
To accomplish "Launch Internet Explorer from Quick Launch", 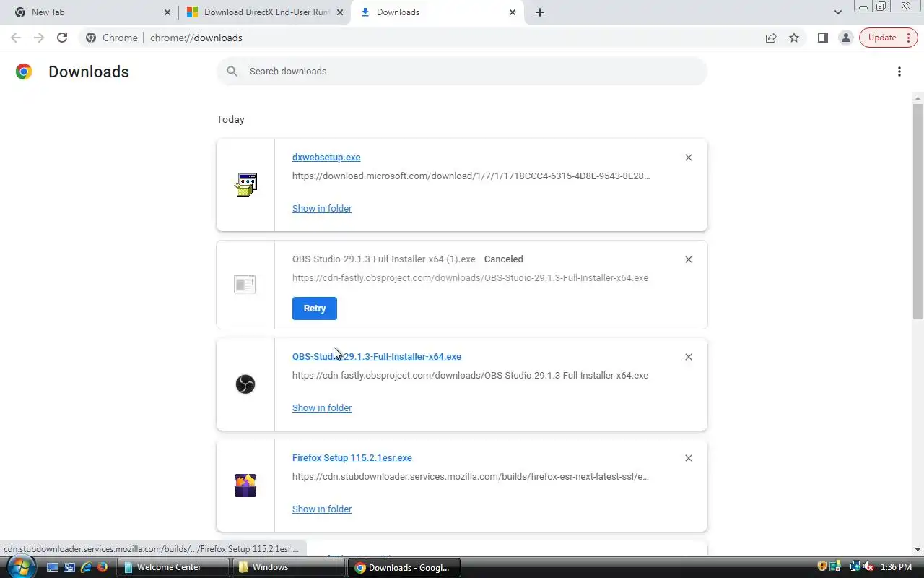I will click(86, 567).
